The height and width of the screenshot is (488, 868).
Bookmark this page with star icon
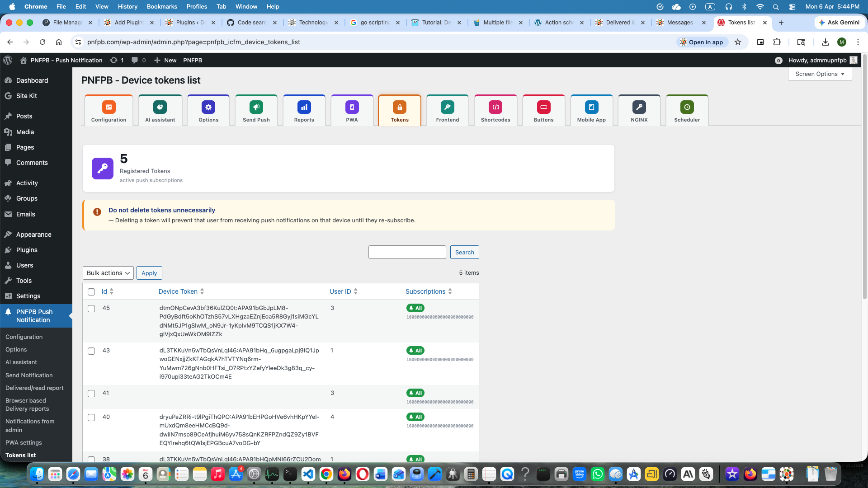pyautogui.click(x=738, y=42)
